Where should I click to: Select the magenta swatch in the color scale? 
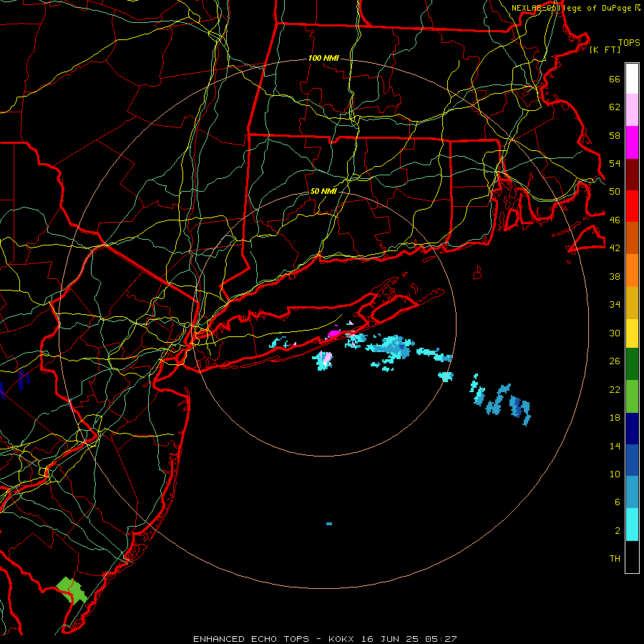632,142
